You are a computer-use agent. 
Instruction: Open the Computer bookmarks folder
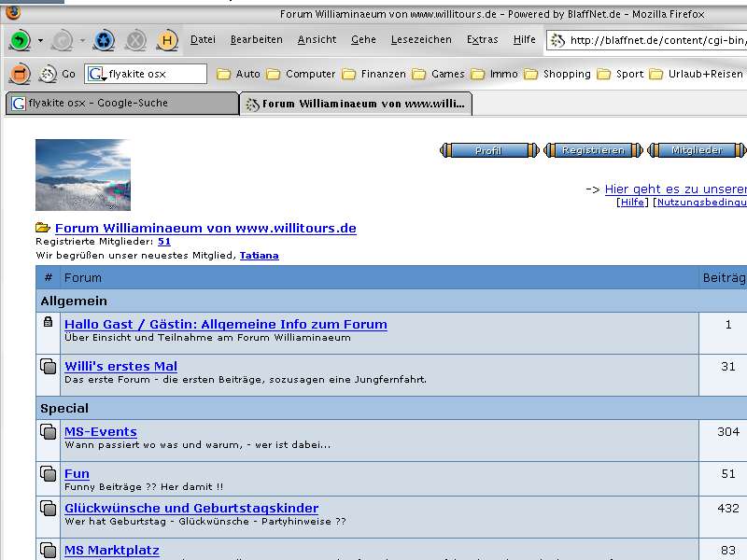[x=301, y=74]
